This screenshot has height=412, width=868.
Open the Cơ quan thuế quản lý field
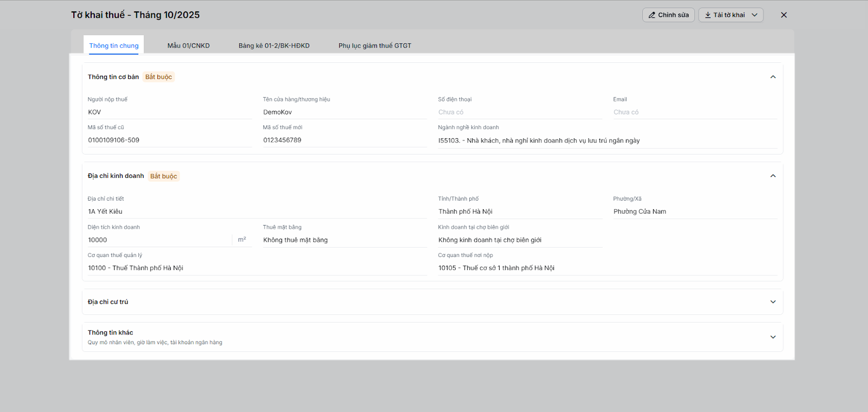[x=257, y=268]
